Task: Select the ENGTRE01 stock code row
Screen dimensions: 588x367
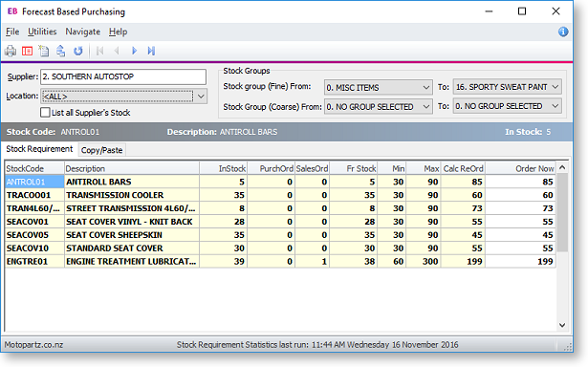Action: tap(34, 262)
